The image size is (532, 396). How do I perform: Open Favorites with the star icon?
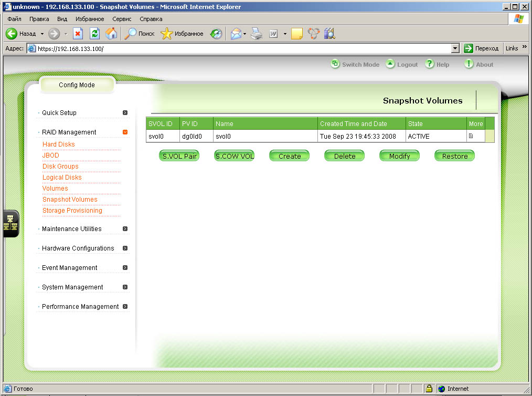(166, 34)
